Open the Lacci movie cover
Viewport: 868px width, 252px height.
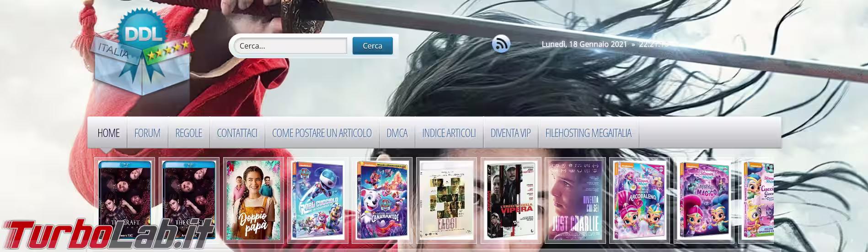[446, 200]
